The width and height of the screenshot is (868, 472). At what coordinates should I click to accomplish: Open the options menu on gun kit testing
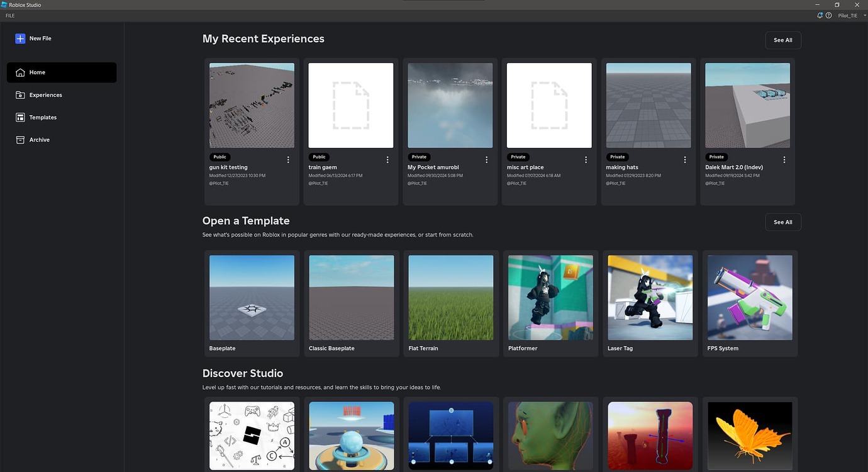click(288, 159)
